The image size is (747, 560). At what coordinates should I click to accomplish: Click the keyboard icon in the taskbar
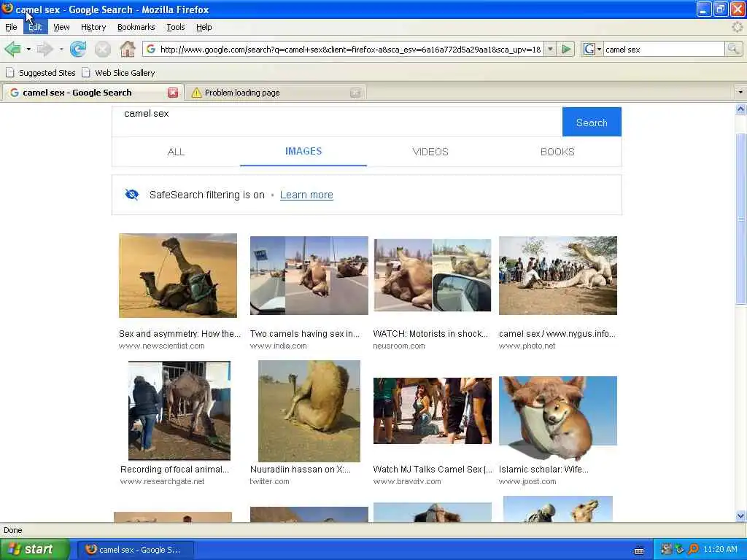pyautogui.click(x=639, y=551)
